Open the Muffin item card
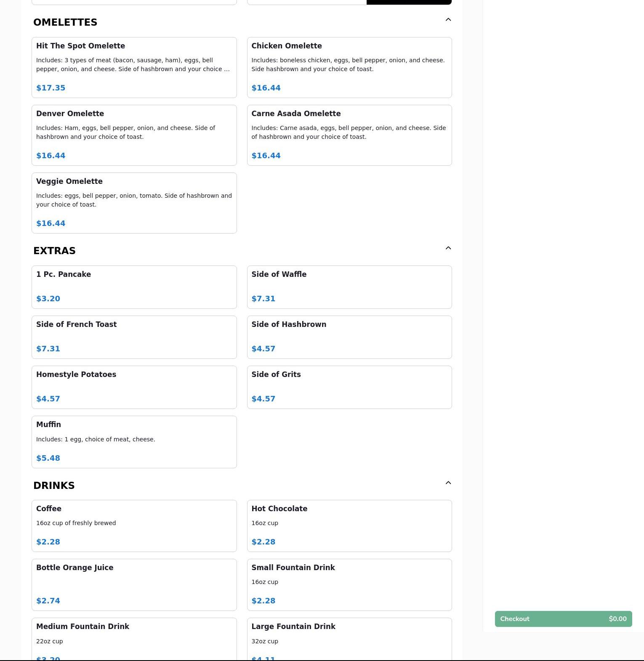 (134, 442)
